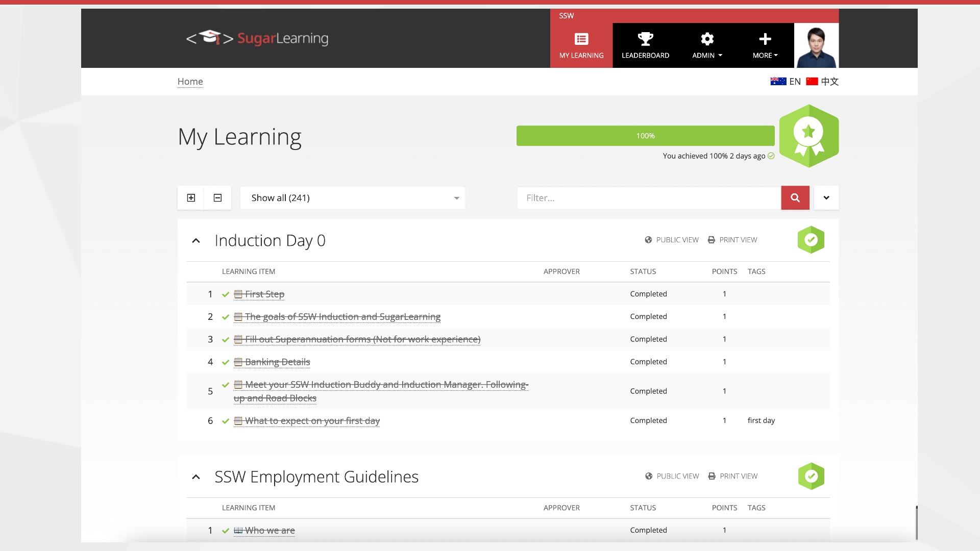Image resolution: width=980 pixels, height=551 pixels.
Task: Select the My Learning tab
Action: pyautogui.click(x=581, y=45)
